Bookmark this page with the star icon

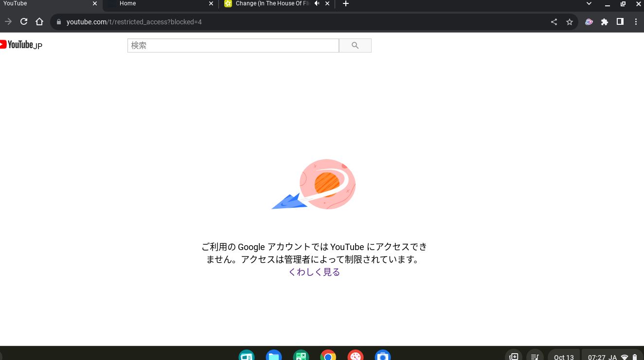tap(570, 22)
